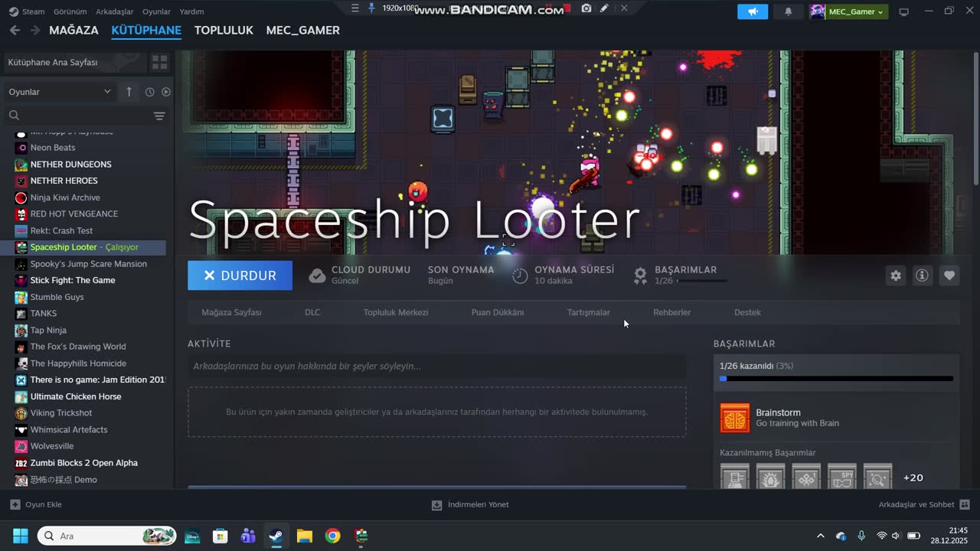Open the game settings gear icon

895,275
